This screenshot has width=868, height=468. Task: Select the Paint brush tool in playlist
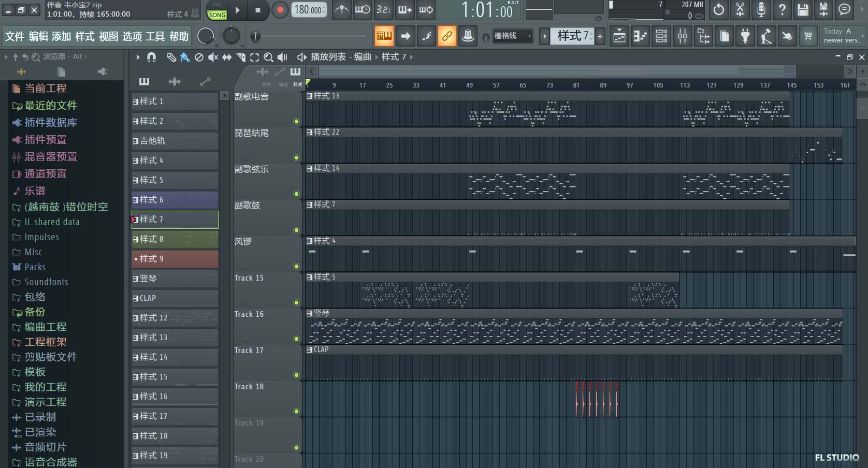click(x=185, y=57)
